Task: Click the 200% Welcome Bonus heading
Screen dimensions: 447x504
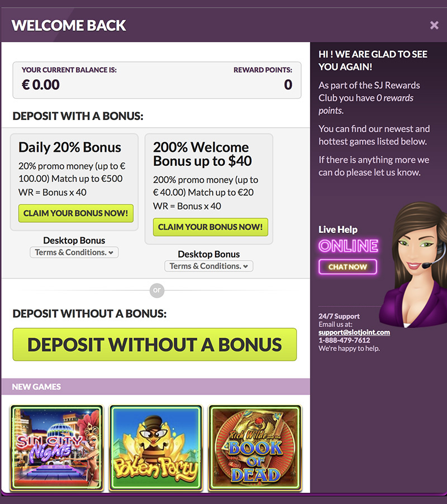Action: 202,154
